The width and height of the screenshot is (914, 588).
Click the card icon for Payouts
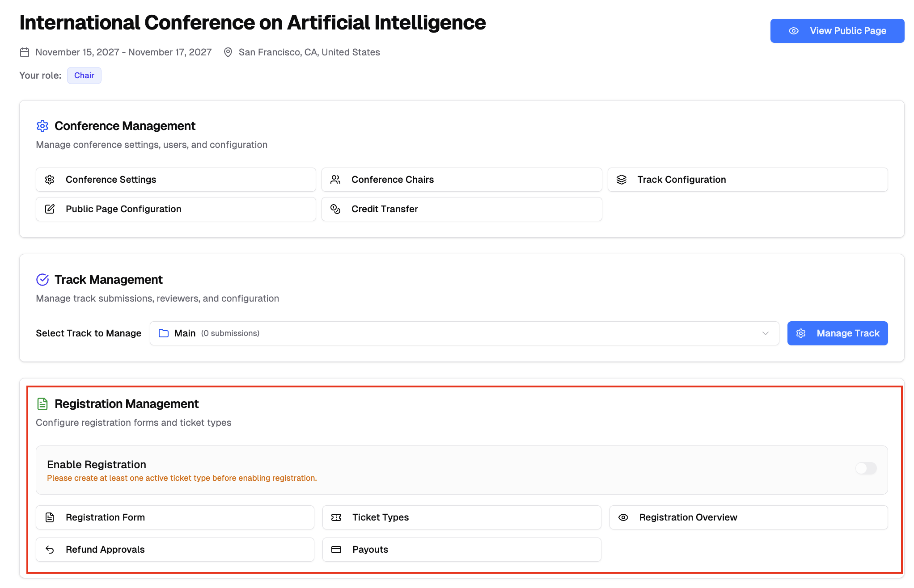pyautogui.click(x=336, y=550)
